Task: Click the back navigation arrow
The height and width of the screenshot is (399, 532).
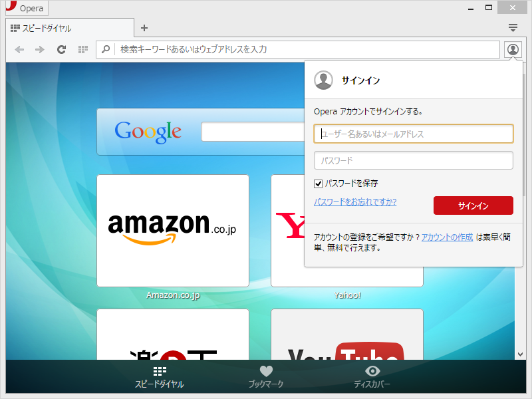Action: pyautogui.click(x=19, y=49)
